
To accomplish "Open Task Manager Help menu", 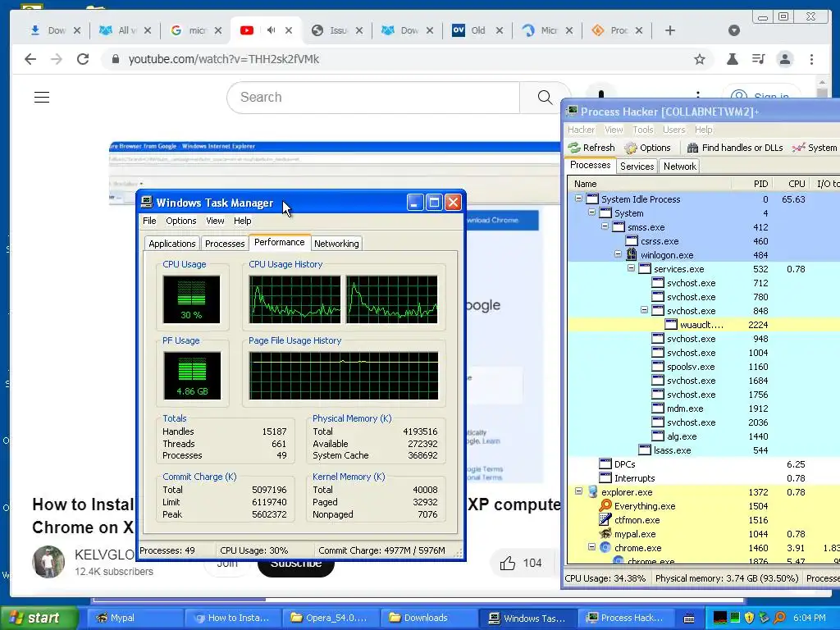I will pyautogui.click(x=242, y=221).
